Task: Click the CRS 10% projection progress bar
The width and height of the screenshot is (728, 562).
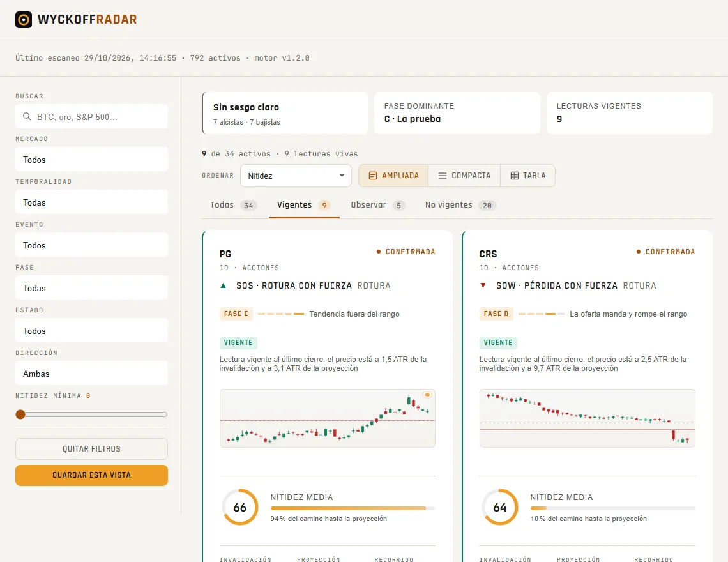Action: (613, 508)
